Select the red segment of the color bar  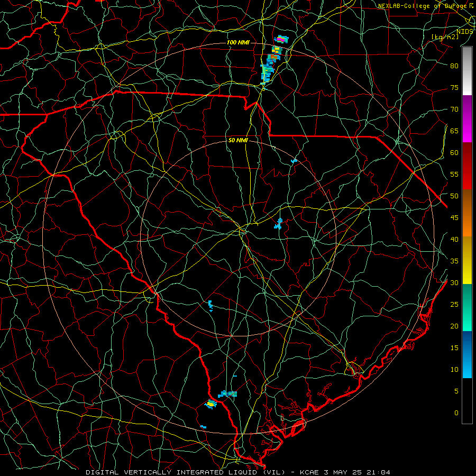(x=467, y=166)
